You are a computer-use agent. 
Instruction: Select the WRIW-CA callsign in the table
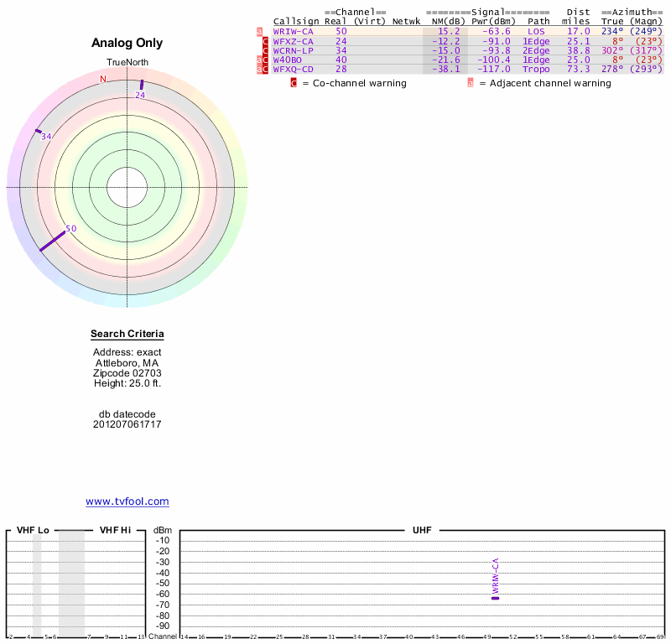293,31
